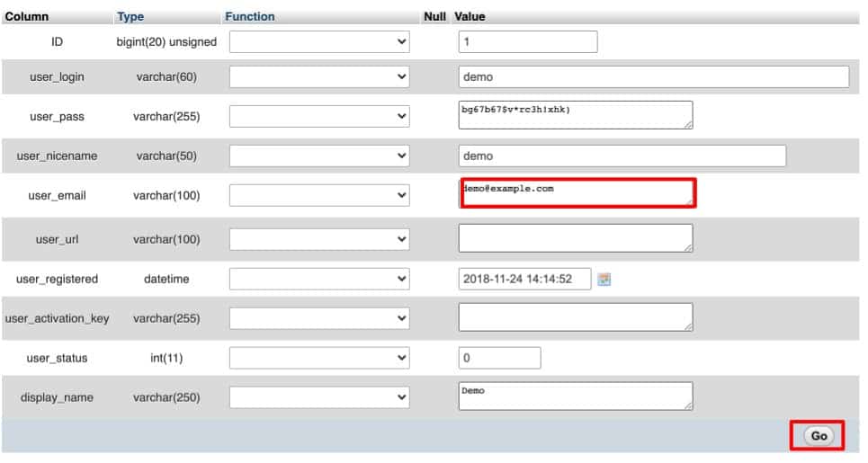Click the user_email column name

pos(57,195)
